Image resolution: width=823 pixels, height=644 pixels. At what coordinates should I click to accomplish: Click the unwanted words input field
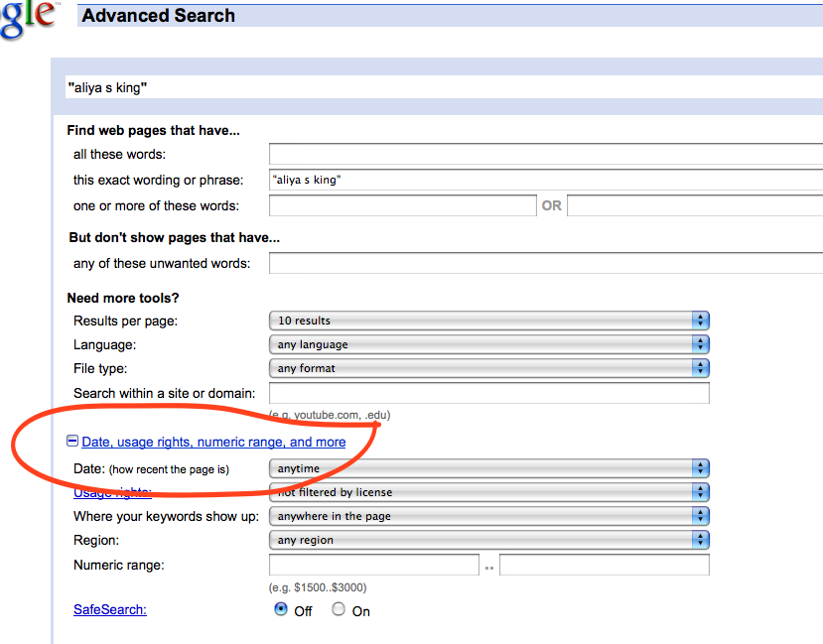pyautogui.click(x=545, y=263)
